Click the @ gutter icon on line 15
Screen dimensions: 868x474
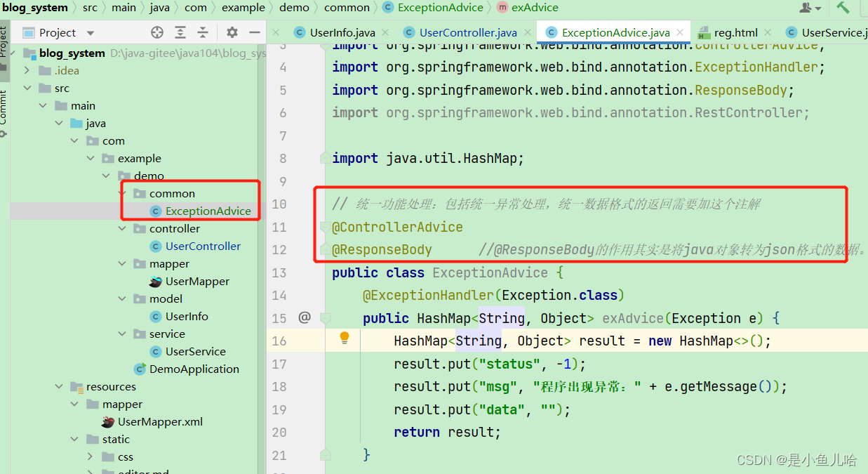click(x=304, y=317)
